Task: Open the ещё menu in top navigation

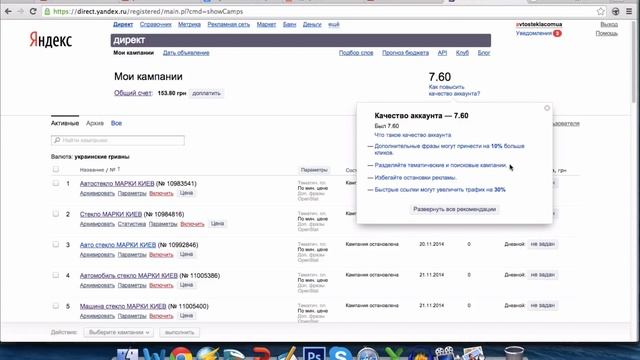Action: pos(333,24)
